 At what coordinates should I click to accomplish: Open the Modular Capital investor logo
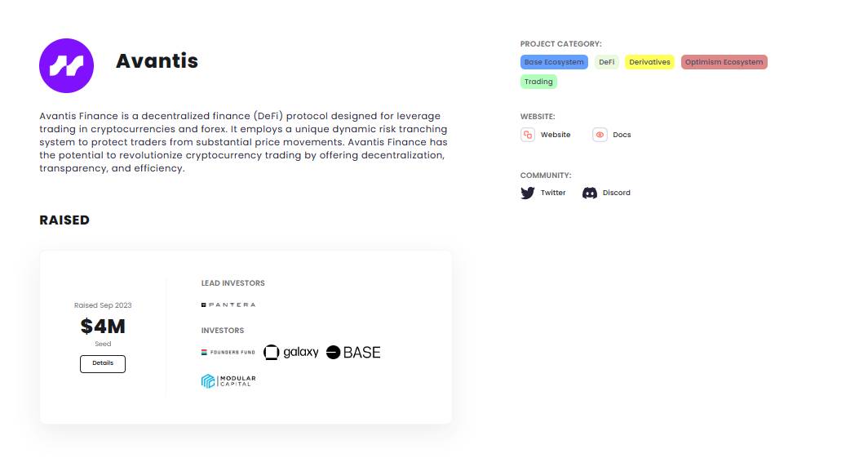[x=228, y=381]
